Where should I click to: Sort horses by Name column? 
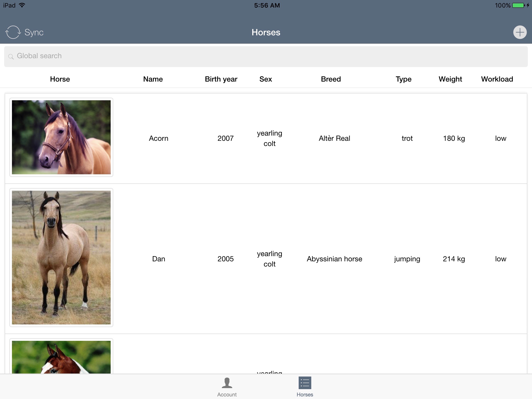coord(152,79)
